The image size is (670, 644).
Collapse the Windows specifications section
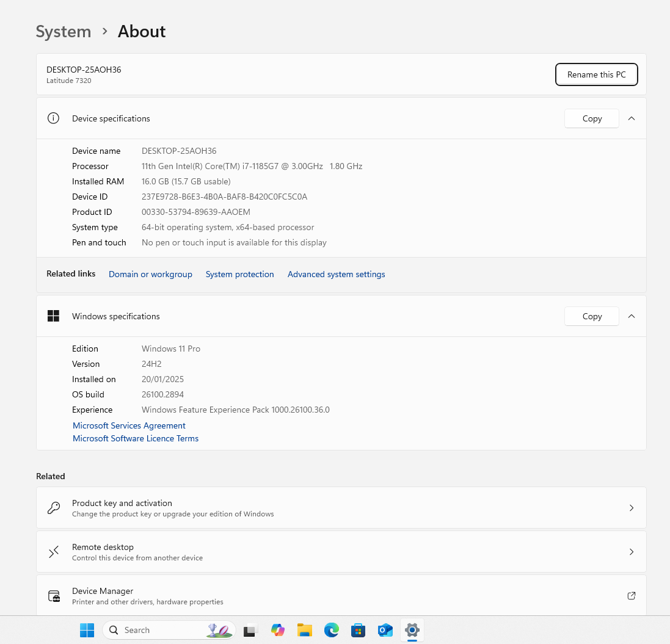click(x=632, y=316)
